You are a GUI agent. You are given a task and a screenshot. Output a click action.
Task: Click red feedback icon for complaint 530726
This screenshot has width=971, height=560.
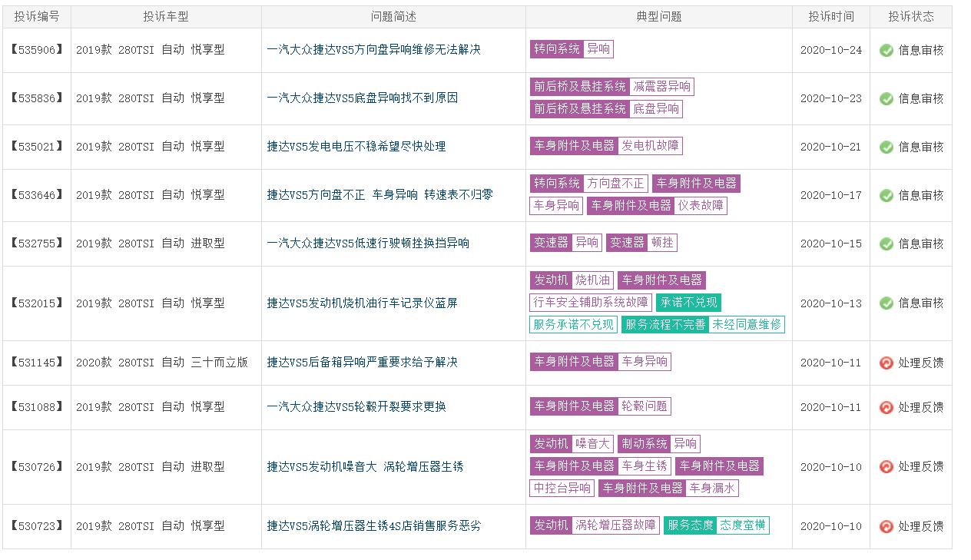[886, 466]
